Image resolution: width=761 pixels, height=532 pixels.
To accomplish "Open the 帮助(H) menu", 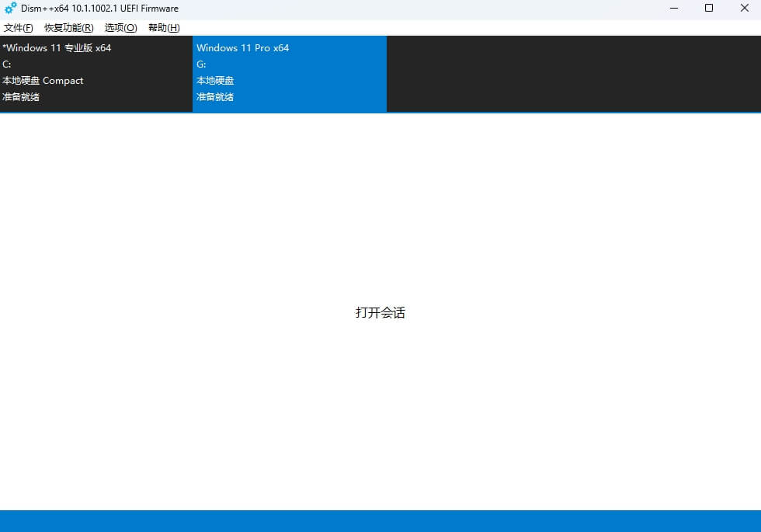I will pos(164,28).
